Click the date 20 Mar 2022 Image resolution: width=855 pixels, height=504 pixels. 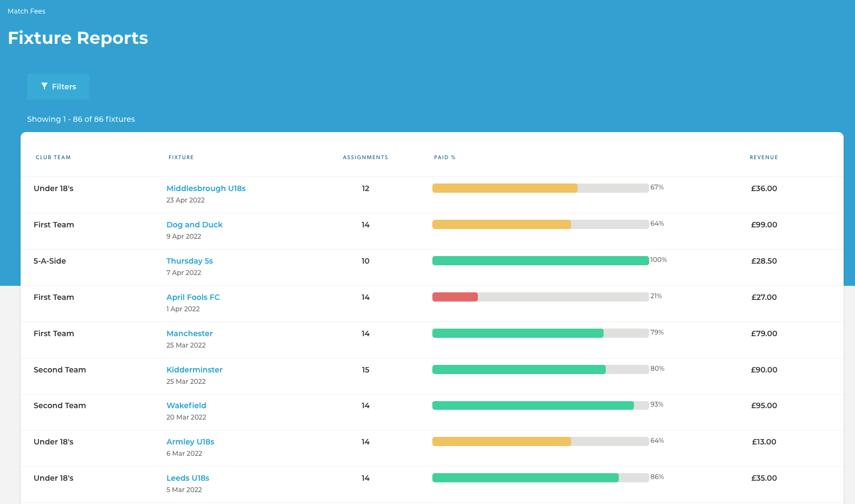186,417
